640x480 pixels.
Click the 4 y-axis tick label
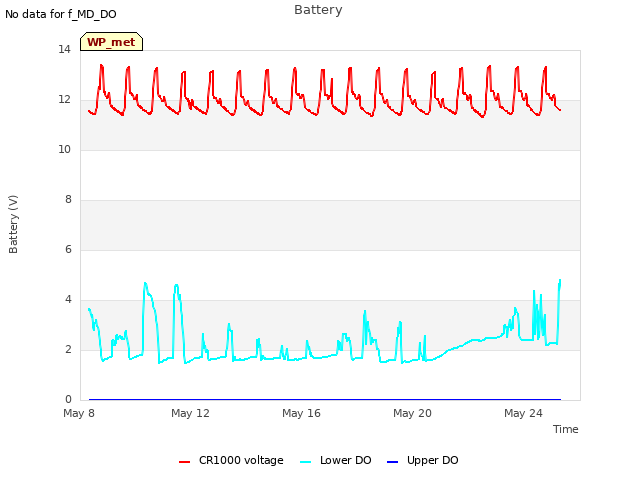pos(68,300)
